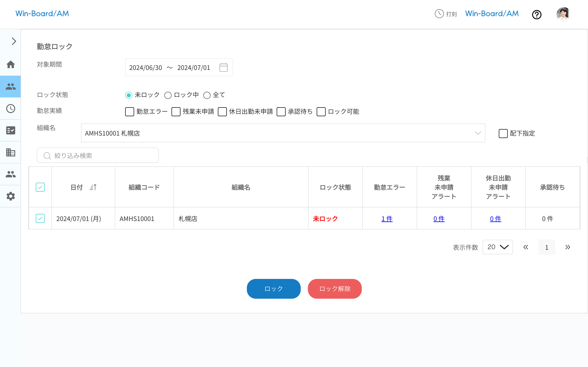Click the clock icon in sidebar
Viewport: 588px width, 367px height.
point(10,108)
